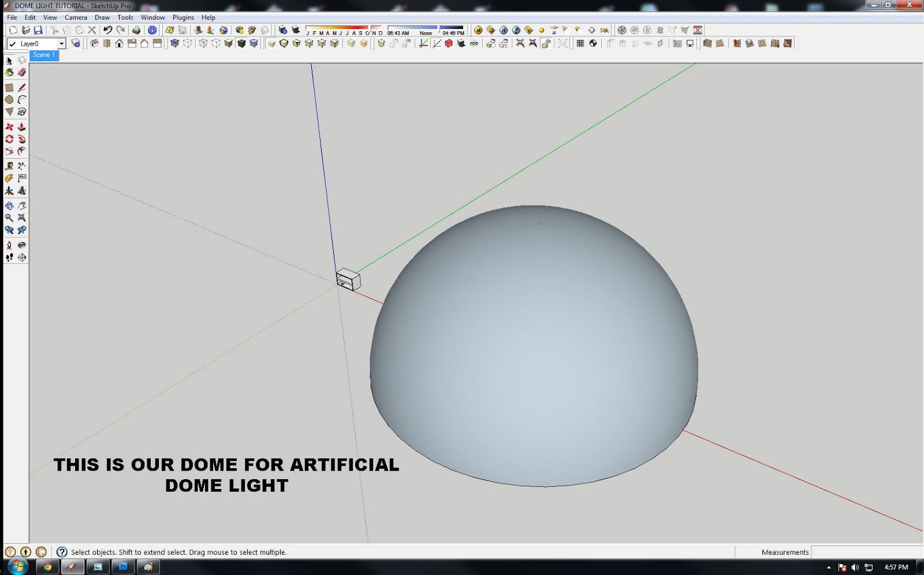This screenshot has height=575, width=924.
Task: Open the Layer0 layers dropdown
Action: pyautogui.click(x=62, y=43)
